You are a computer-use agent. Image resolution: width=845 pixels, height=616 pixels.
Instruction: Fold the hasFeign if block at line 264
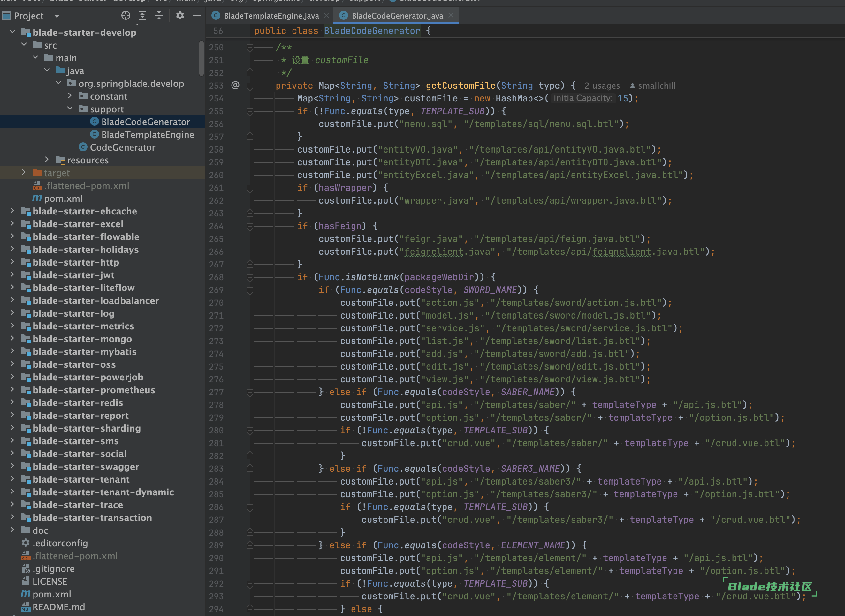click(250, 226)
